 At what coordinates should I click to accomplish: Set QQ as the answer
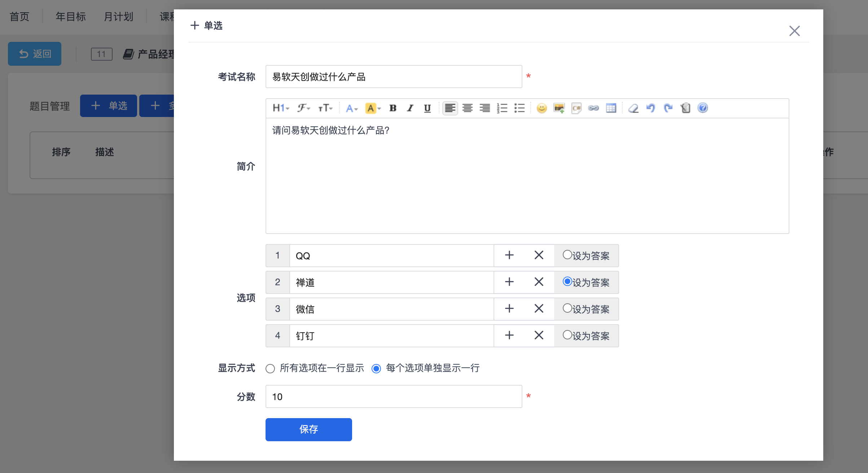[567, 255]
